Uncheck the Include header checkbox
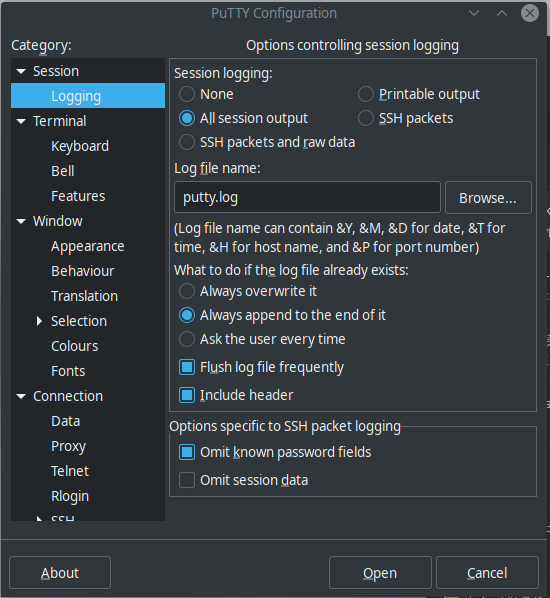 pos(187,395)
